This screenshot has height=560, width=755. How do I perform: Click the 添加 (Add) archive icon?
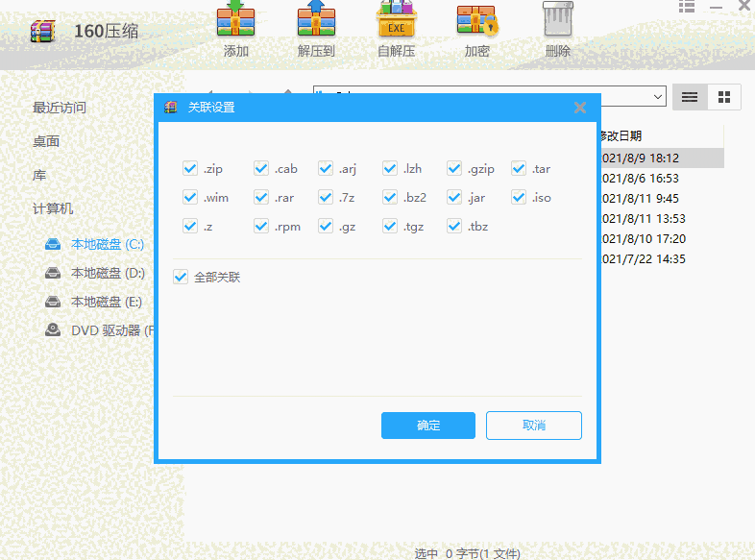(235, 21)
